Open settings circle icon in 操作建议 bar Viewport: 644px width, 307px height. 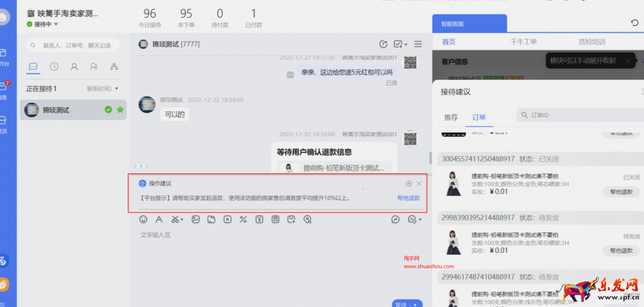click(409, 183)
